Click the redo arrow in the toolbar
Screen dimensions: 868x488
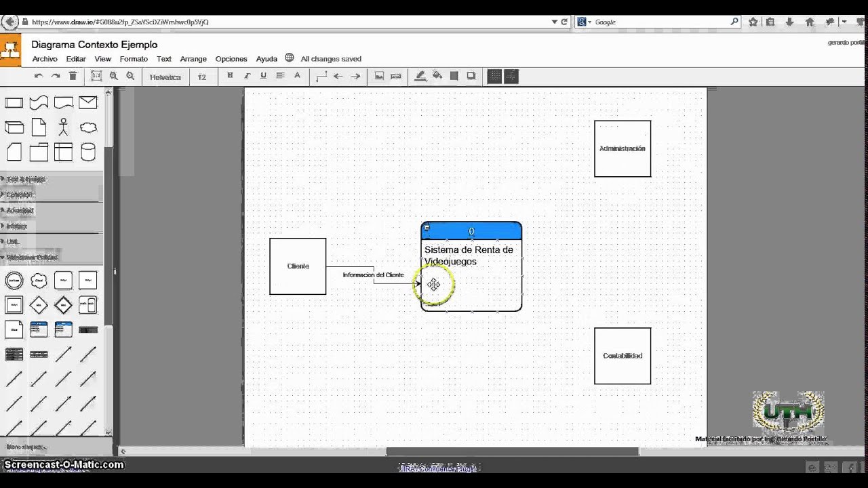[x=56, y=76]
